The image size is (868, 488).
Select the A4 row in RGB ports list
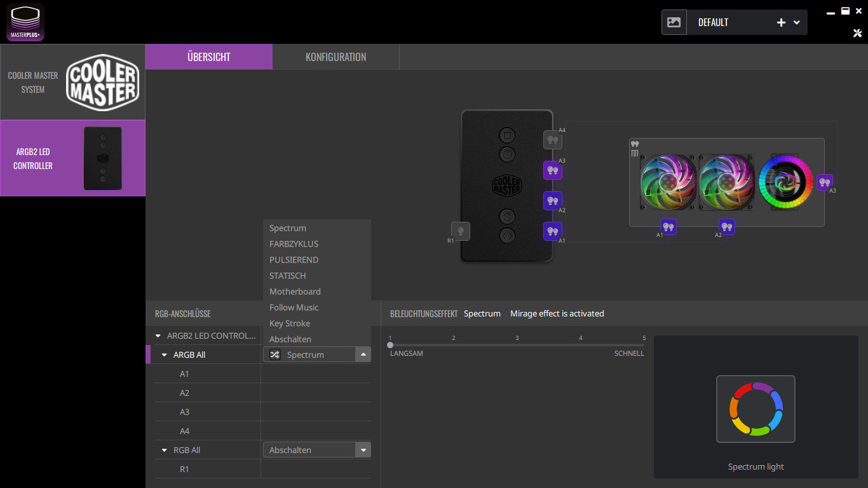(262, 431)
